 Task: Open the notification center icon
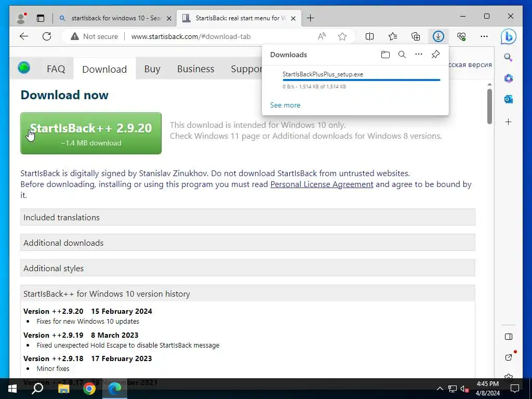point(515,389)
